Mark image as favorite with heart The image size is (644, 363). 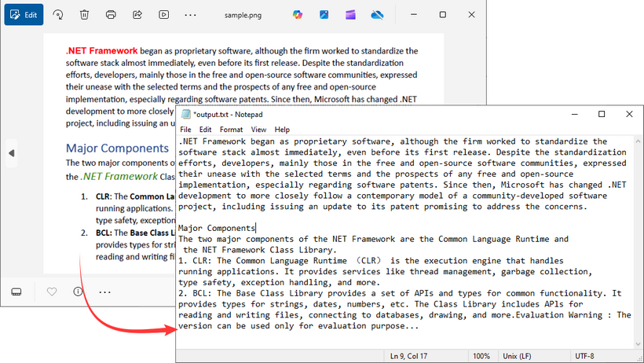point(52,291)
